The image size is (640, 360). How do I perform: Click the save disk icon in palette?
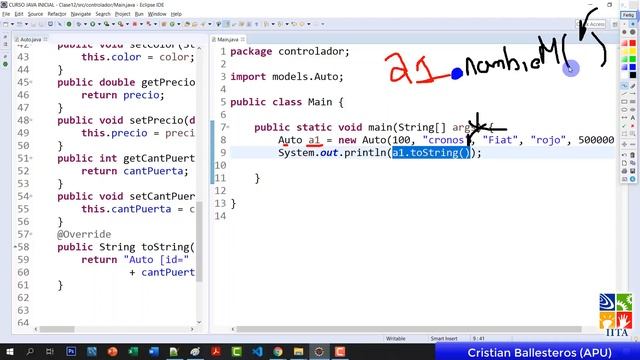tap(633, 171)
